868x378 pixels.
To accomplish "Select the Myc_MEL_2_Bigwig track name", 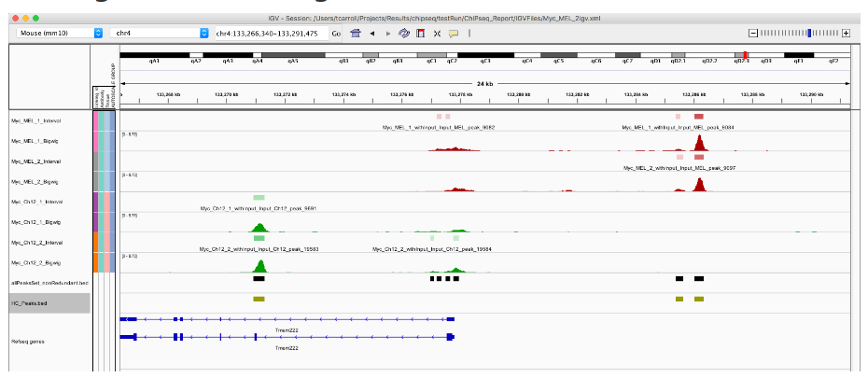I will pos(35,181).
